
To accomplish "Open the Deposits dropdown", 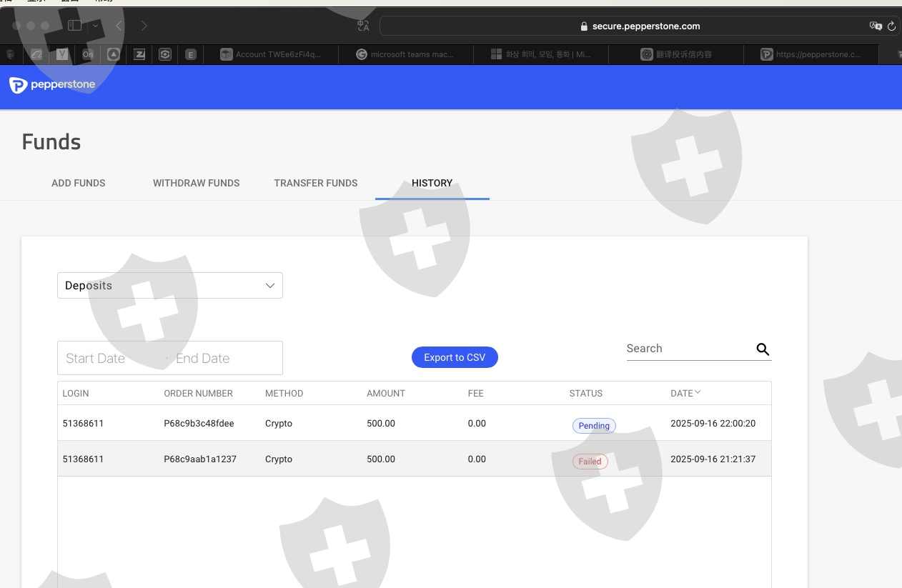I will (x=169, y=286).
